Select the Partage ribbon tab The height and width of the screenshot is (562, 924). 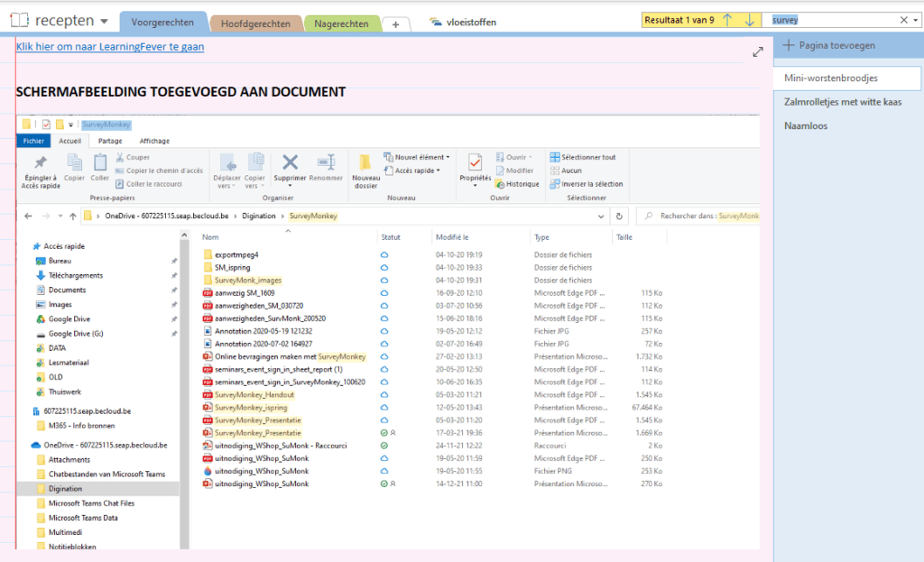110,141
